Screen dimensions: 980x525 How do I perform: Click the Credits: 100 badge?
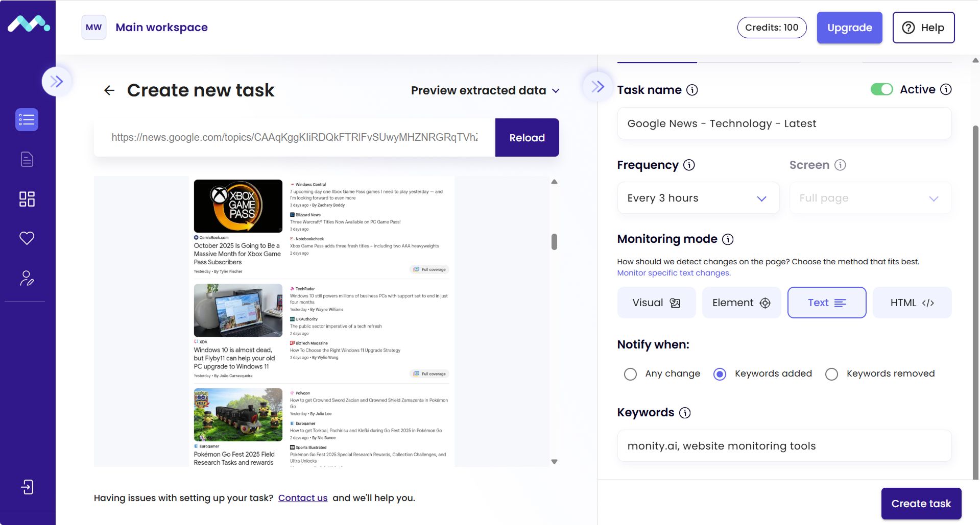point(772,28)
